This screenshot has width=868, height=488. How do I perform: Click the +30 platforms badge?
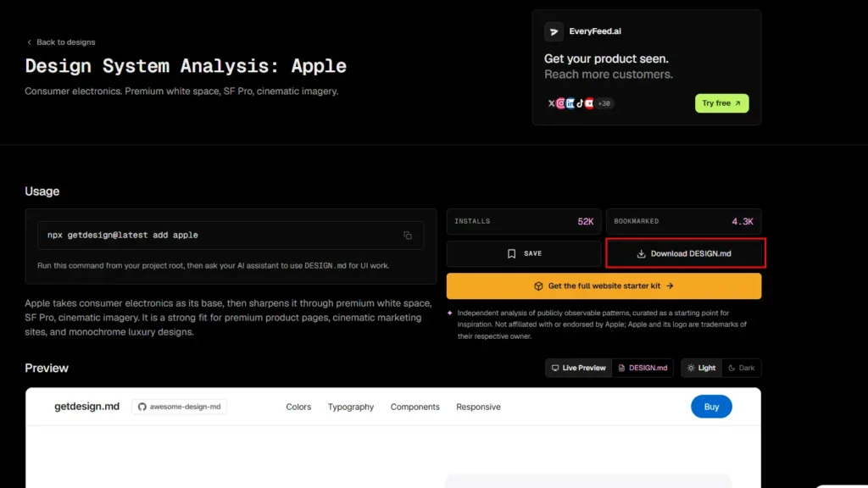[x=604, y=103]
